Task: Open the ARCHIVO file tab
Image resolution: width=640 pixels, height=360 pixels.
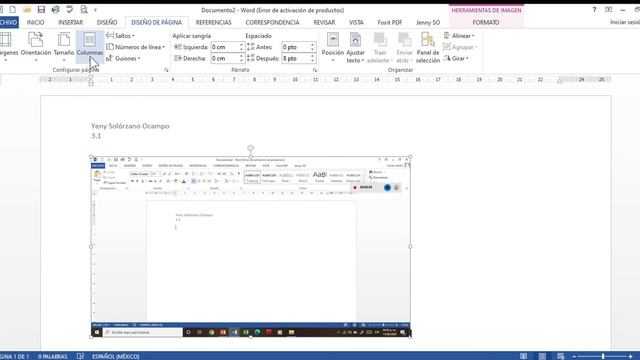Action: point(9,22)
